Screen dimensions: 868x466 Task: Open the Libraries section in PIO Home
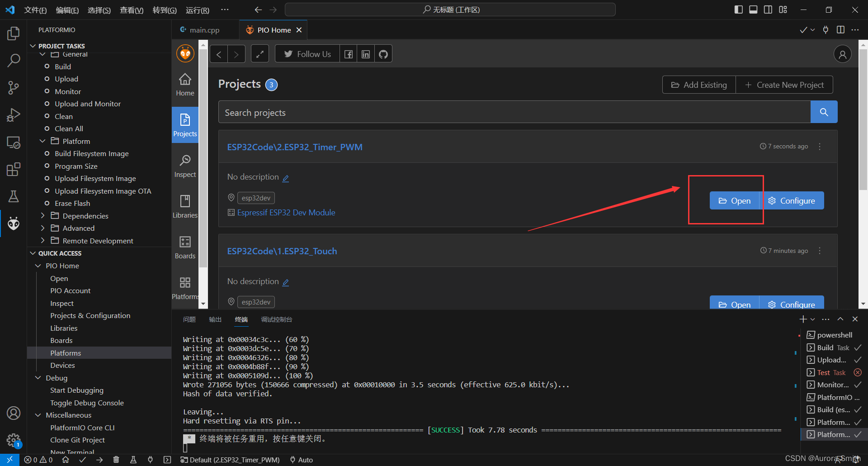(185, 207)
